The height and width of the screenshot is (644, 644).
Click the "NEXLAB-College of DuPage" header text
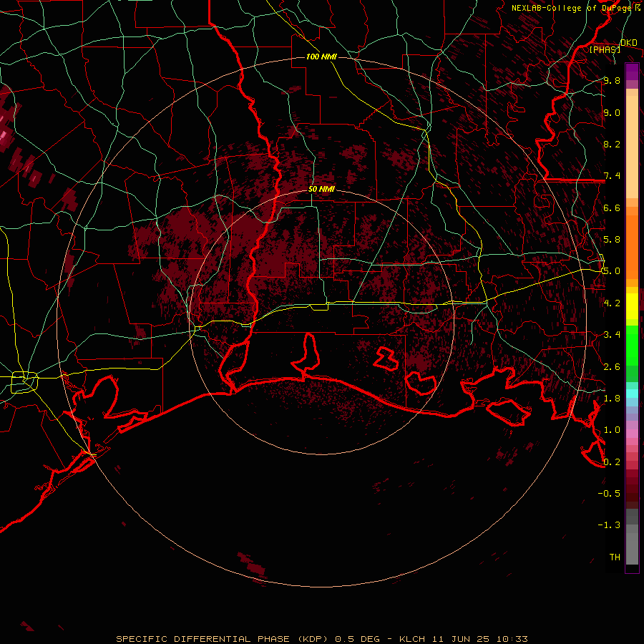[x=572, y=8]
